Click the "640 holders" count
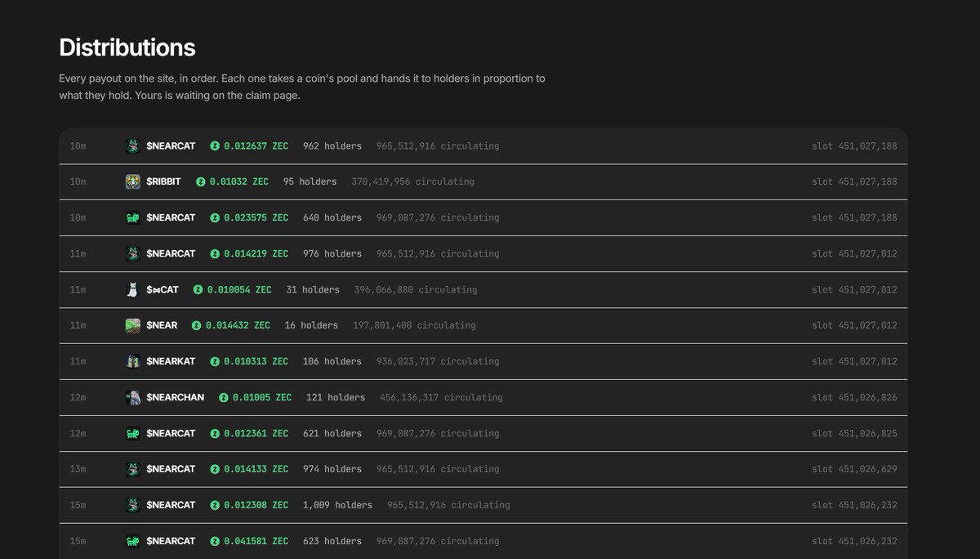The image size is (980, 559). [332, 218]
